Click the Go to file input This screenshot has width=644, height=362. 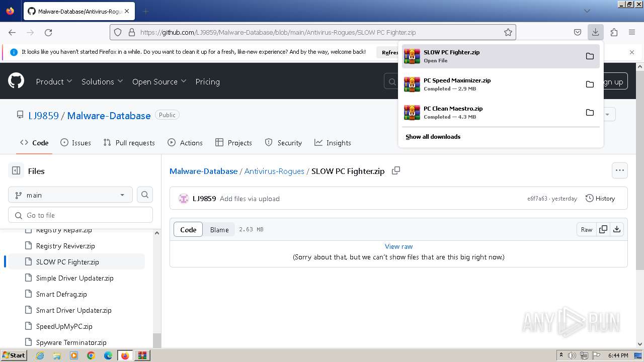click(80, 215)
